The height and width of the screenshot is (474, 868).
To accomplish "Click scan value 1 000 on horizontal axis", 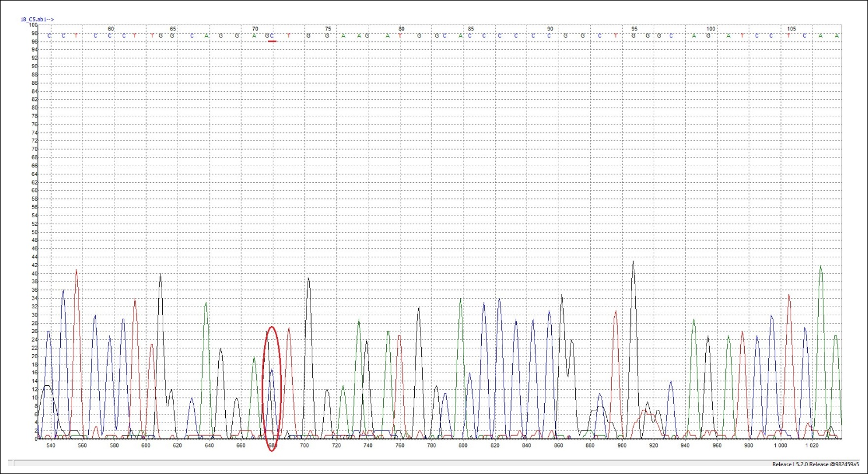I will point(780,445).
